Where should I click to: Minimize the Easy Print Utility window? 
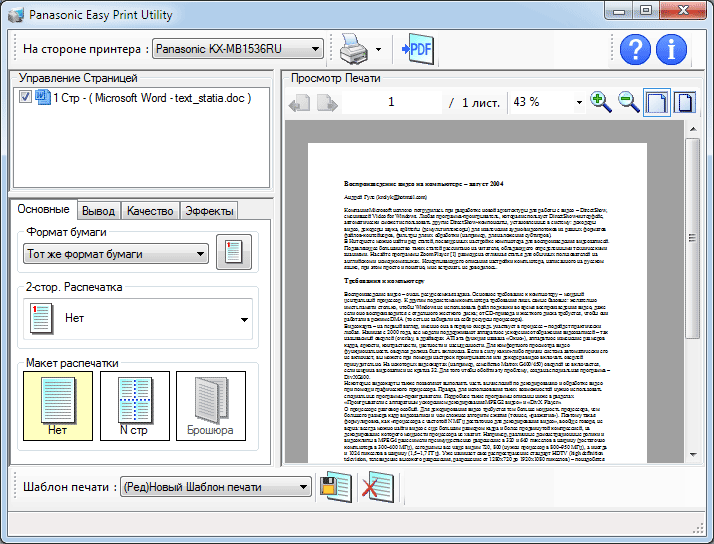tap(619, 10)
